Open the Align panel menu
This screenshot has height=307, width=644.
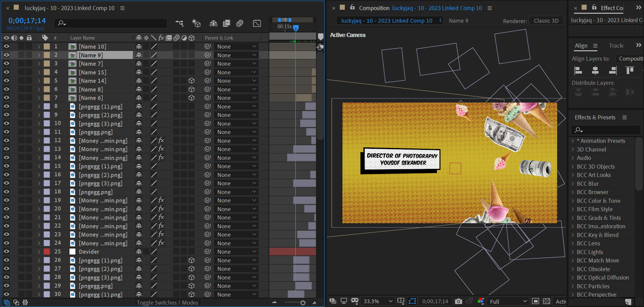(x=595, y=46)
